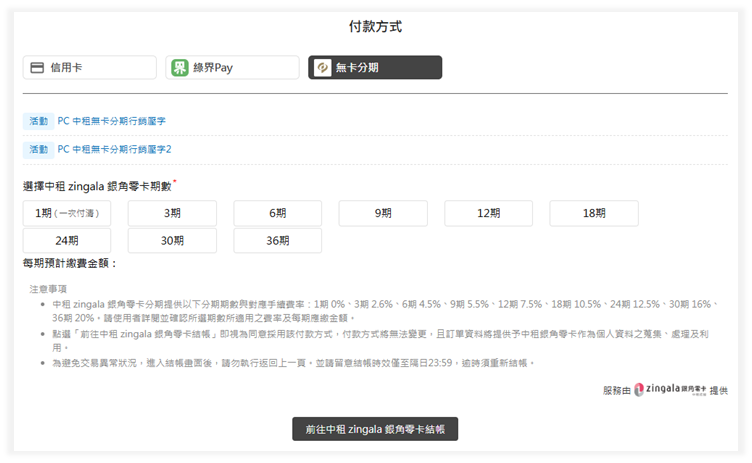Choose the 無卡分期 payment tab
752x463 pixels.
(x=375, y=68)
